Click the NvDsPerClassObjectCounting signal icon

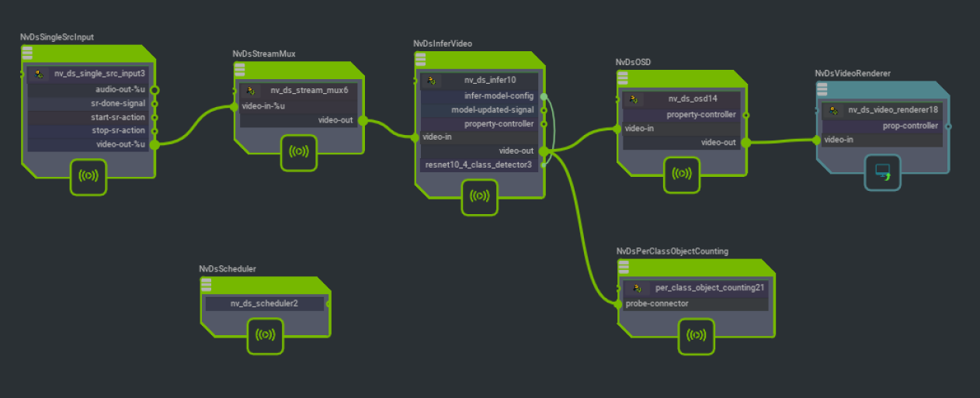[697, 335]
